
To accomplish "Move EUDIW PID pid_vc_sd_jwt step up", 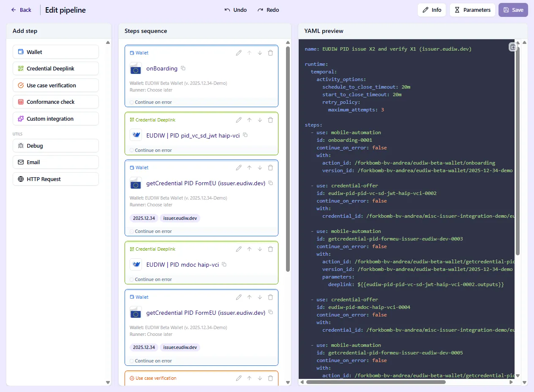I will pyautogui.click(x=249, y=120).
